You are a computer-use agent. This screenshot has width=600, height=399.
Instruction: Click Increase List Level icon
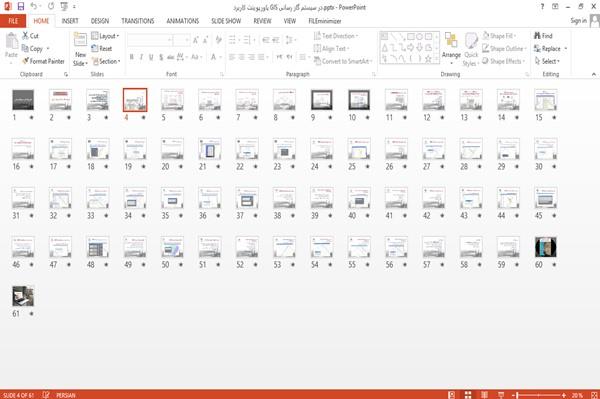coord(276,40)
